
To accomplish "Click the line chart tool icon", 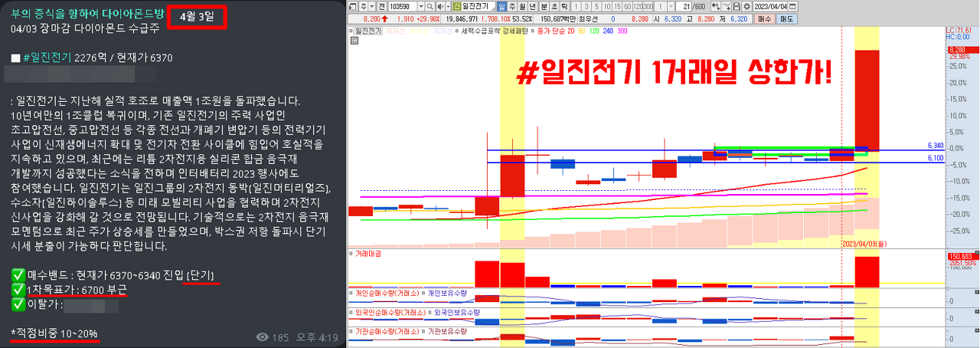I will pos(727,6).
